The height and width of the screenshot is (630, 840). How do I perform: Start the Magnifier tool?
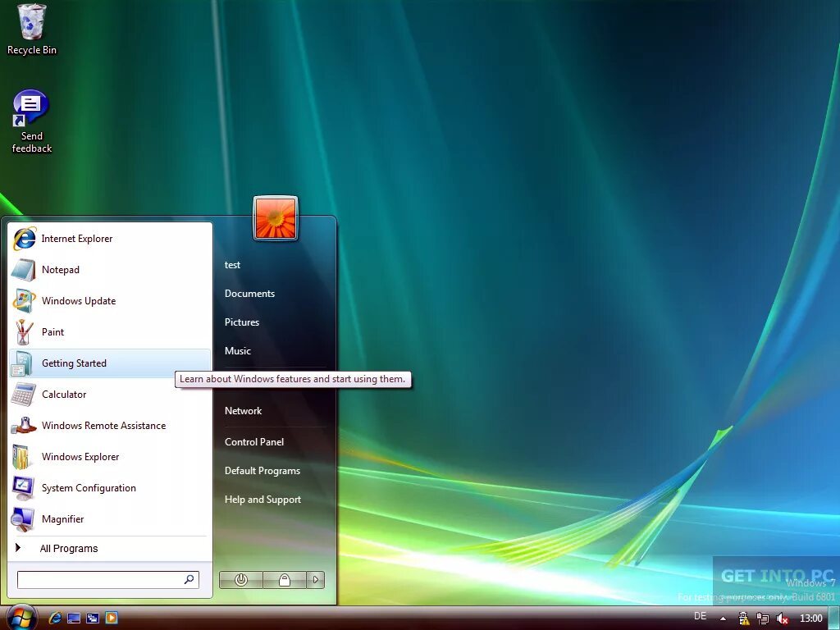[111, 518]
